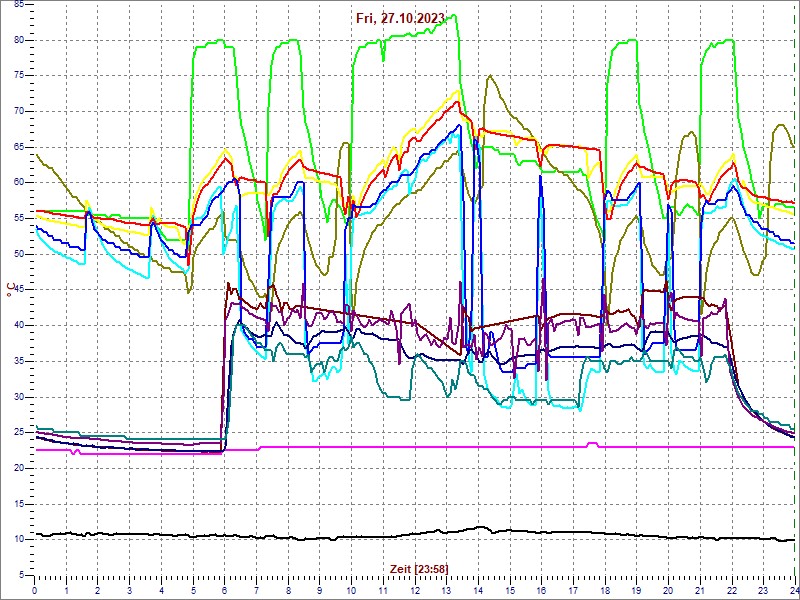Select the 40 value on the temperature axis
The height and width of the screenshot is (600, 800).
[x=19, y=326]
